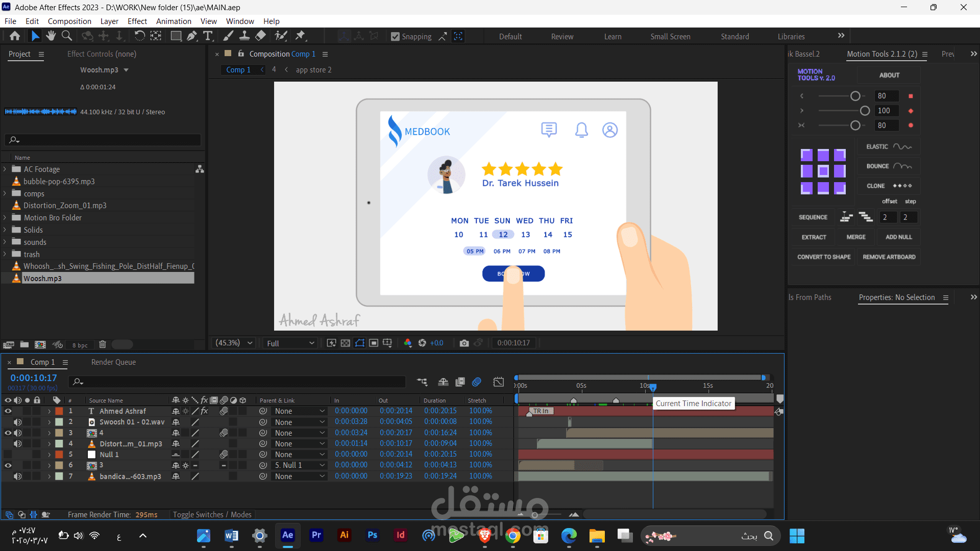
Task: Click the Take Snapshot camera icon
Action: [463, 343]
